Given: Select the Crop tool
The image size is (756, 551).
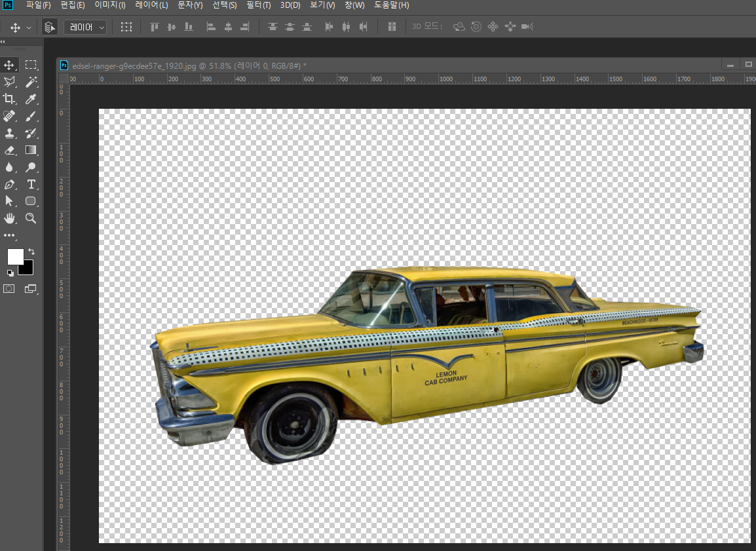Looking at the screenshot, I should [x=9, y=99].
